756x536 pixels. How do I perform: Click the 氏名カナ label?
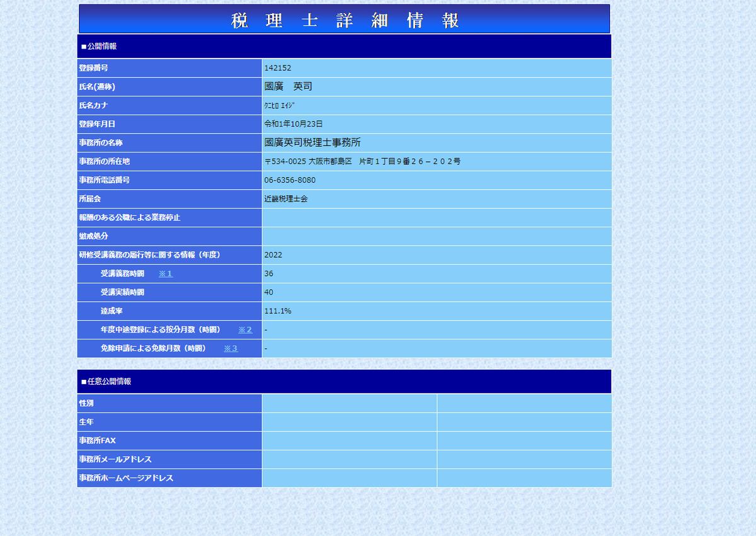93,105
